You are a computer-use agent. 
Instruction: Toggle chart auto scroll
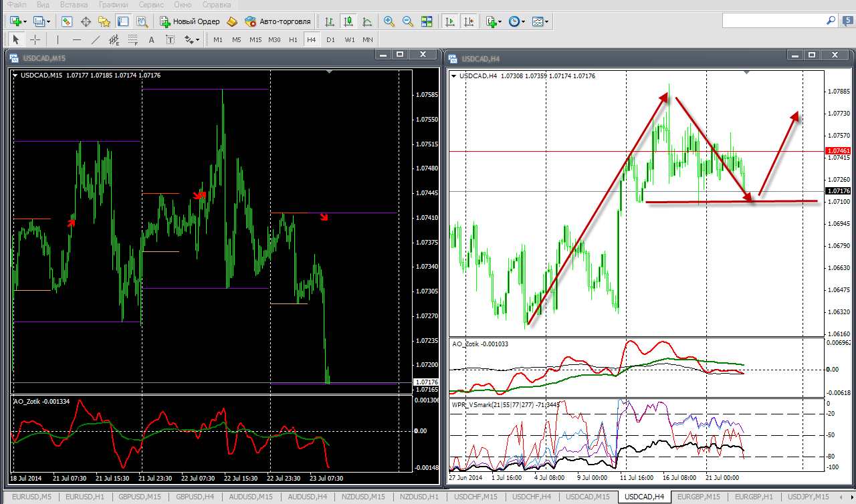[x=451, y=21]
